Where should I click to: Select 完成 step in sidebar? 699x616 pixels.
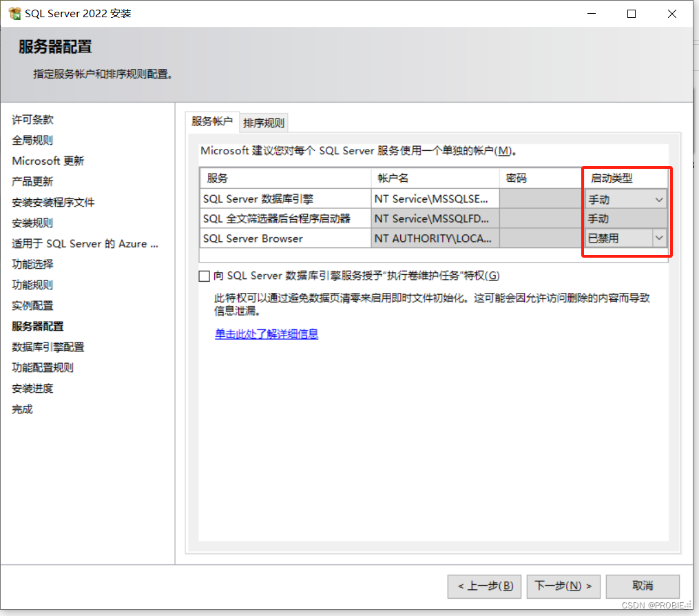(x=22, y=409)
